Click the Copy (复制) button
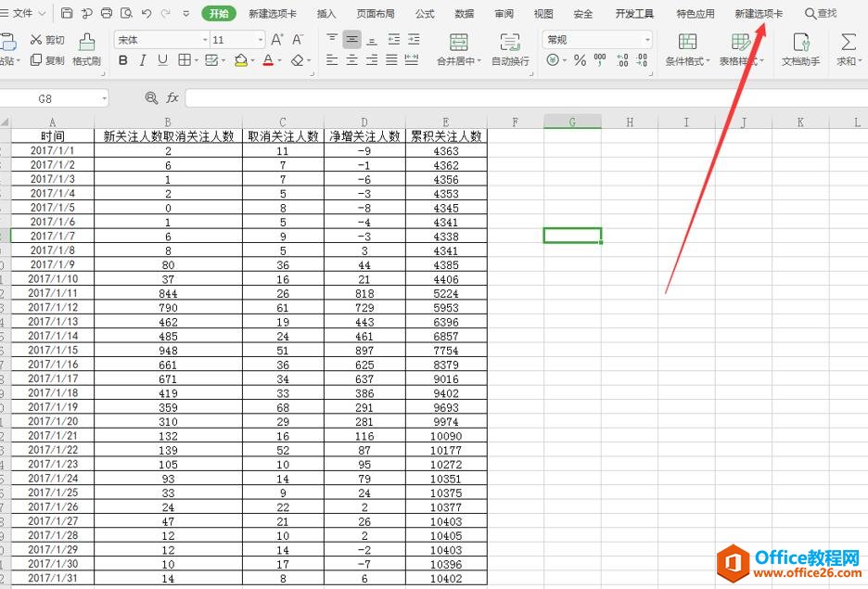This screenshot has width=868, height=589. point(47,60)
